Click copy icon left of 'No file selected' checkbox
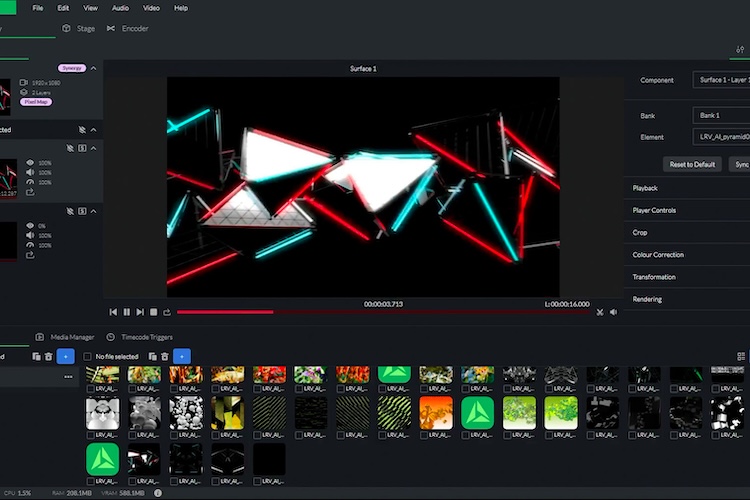This screenshot has height=500, width=750. (36, 356)
